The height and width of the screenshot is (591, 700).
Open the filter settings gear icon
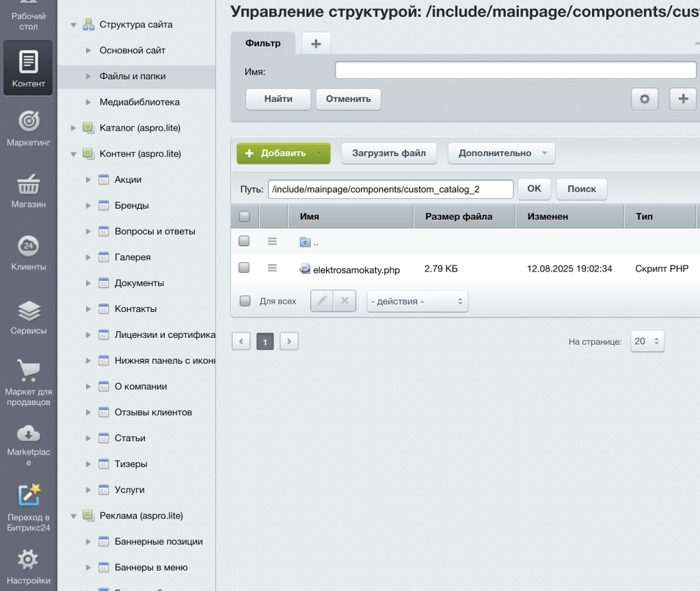(x=644, y=99)
